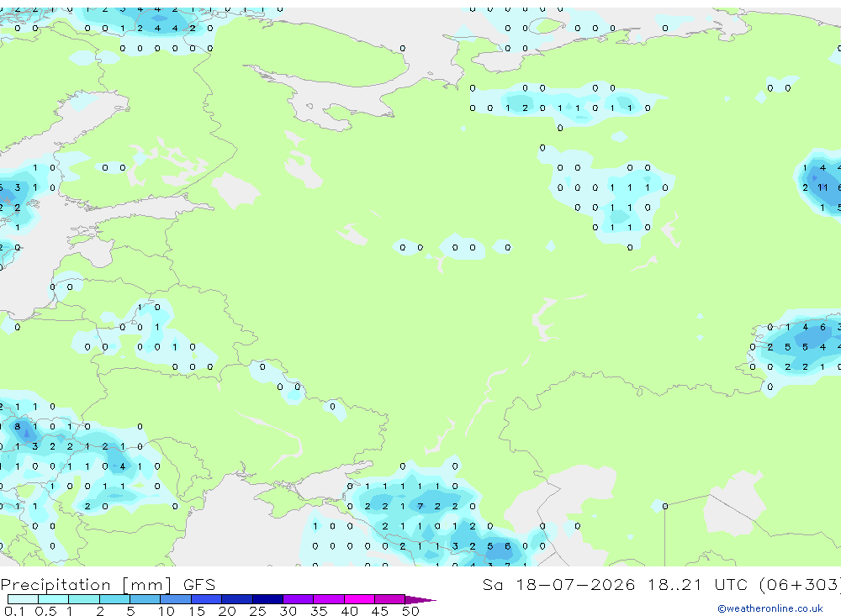Viewport: 841px width, 616px height.
Task: Click the 0.1–0.5 mm legend swatch
Action: (23, 599)
